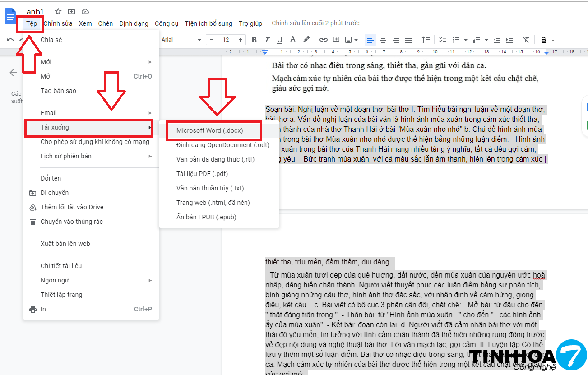Toggle italic formatting in toolbar
Image resolution: width=588 pixels, height=375 pixels.
267,40
